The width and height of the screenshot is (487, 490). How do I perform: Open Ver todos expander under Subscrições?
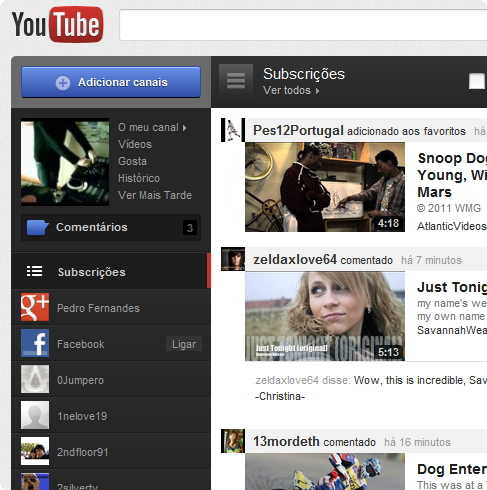click(291, 90)
